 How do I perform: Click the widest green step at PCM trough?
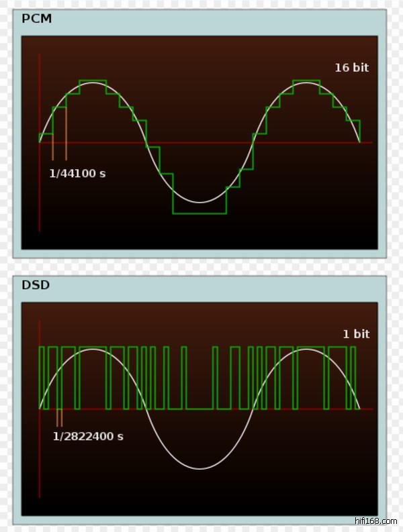point(199,213)
